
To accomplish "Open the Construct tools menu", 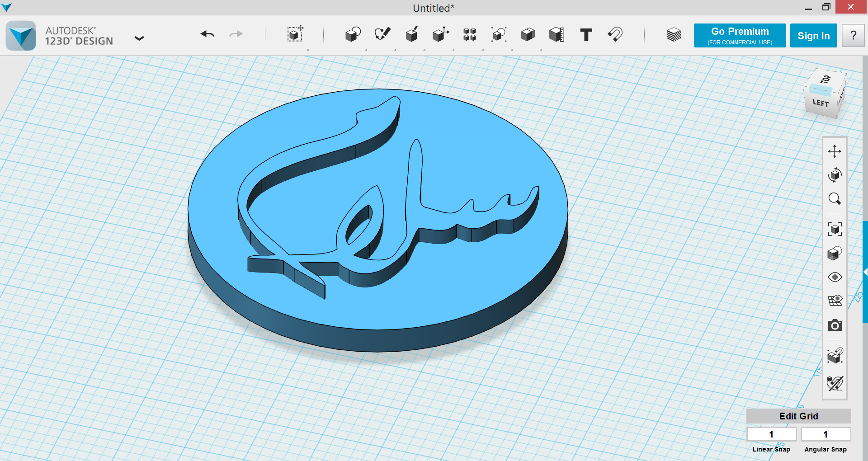I will (411, 34).
